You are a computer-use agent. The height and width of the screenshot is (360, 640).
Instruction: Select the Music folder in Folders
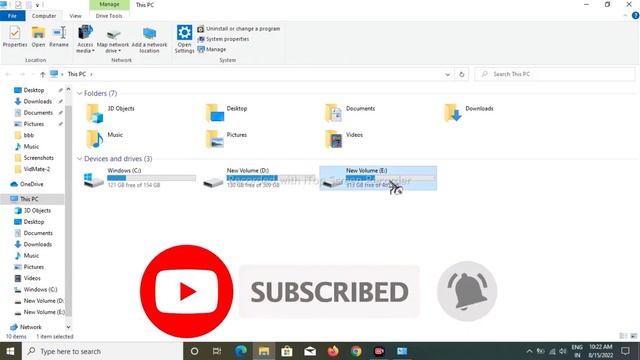tap(104, 139)
